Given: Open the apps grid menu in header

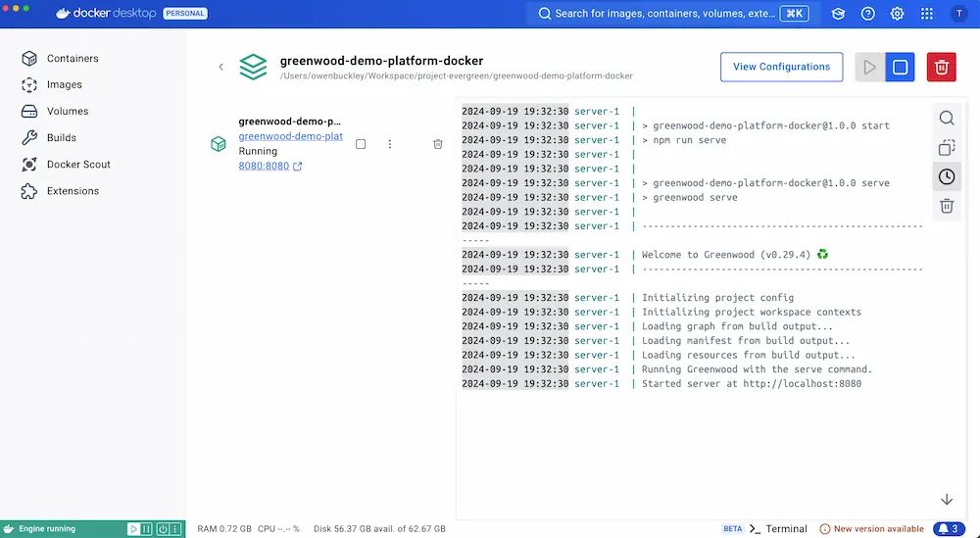Looking at the screenshot, I should (927, 14).
